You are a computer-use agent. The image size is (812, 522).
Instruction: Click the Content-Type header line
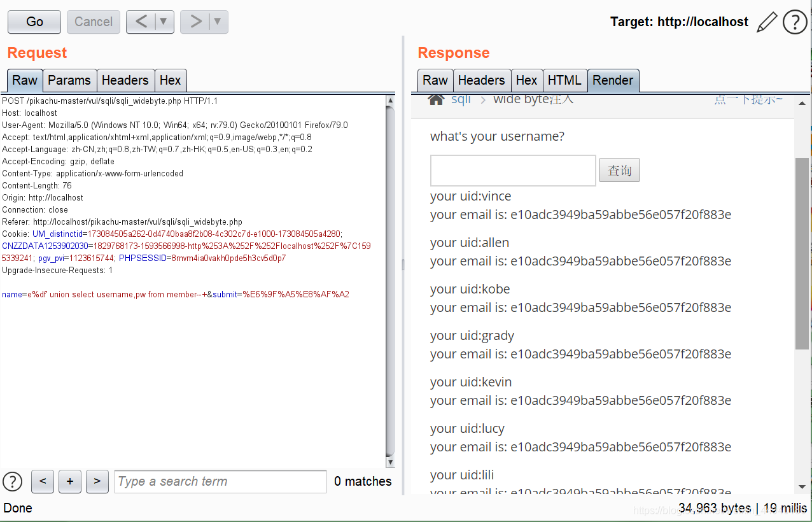click(93, 173)
